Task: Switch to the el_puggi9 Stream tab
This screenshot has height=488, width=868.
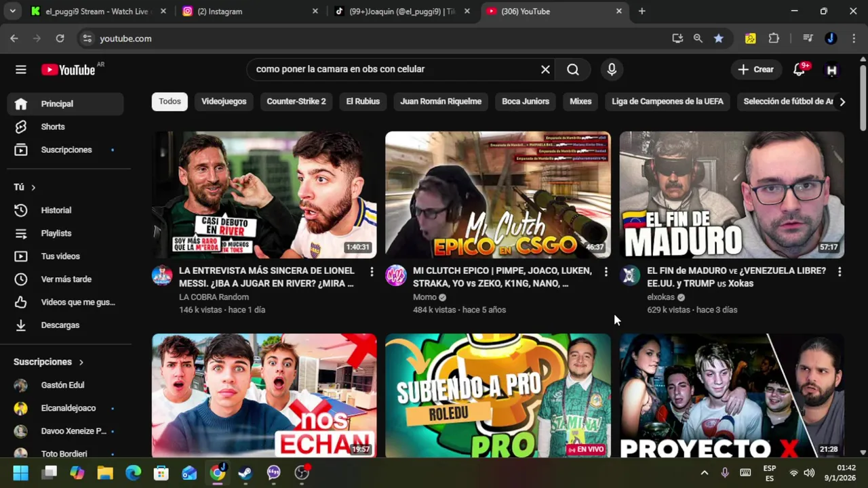Action: tap(98, 12)
